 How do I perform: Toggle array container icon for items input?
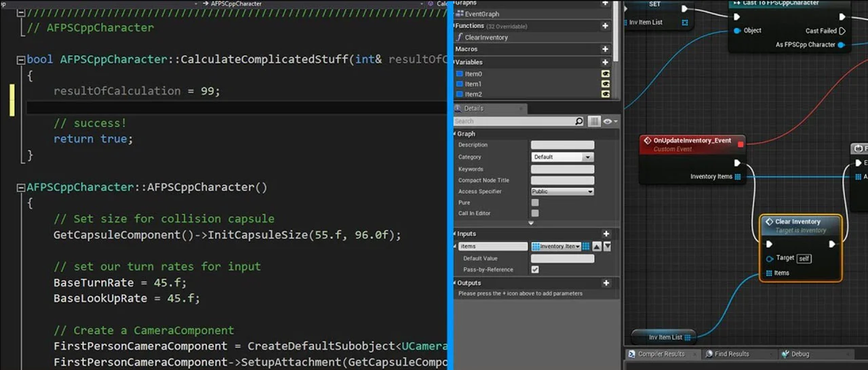586,247
